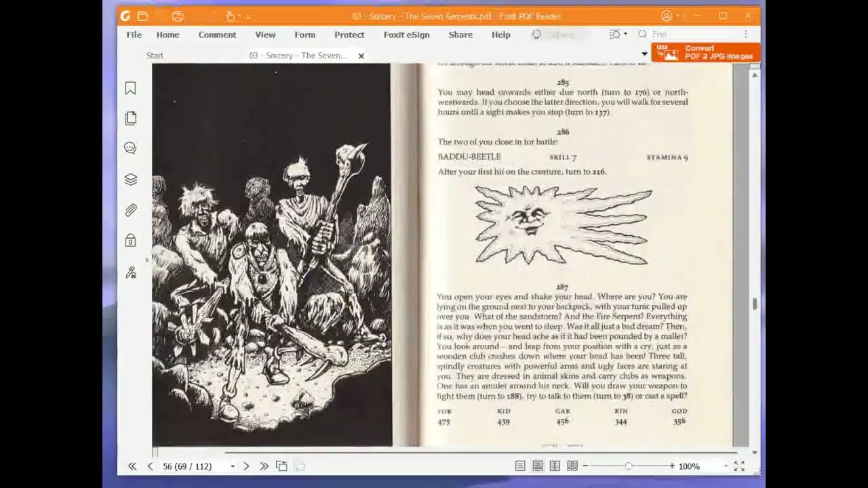Click the zoom slider handle
Viewport: 868px width, 488px height.
coord(629,466)
